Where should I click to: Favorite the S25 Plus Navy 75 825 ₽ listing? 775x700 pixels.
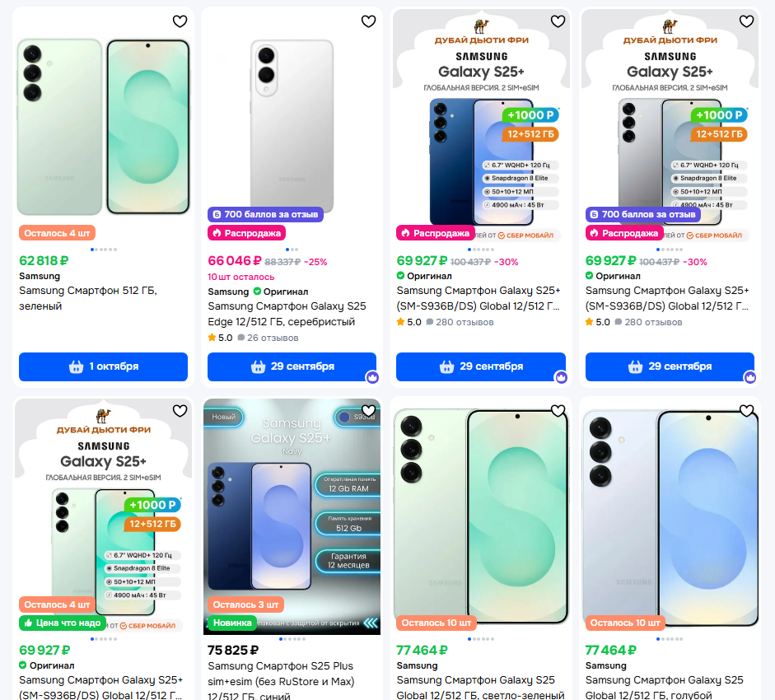tap(369, 411)
